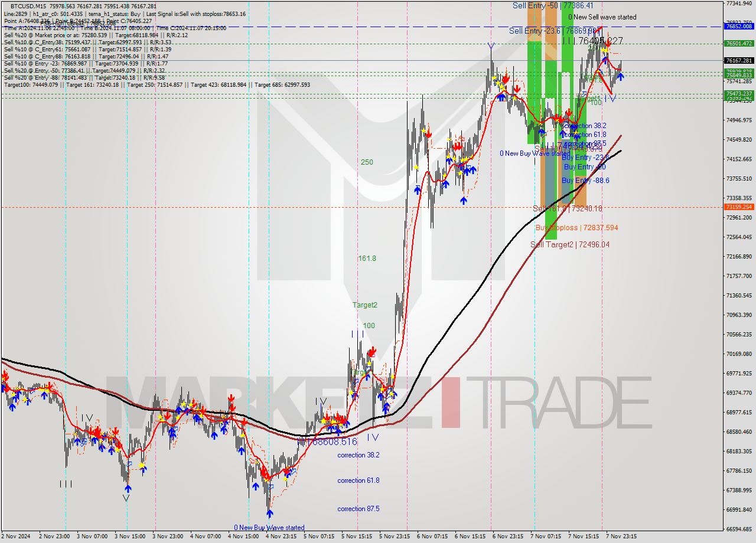Screen dimensions: 756x543
Task: Click the 73159.254 orange price tag
Action: [x=739, y=207]
